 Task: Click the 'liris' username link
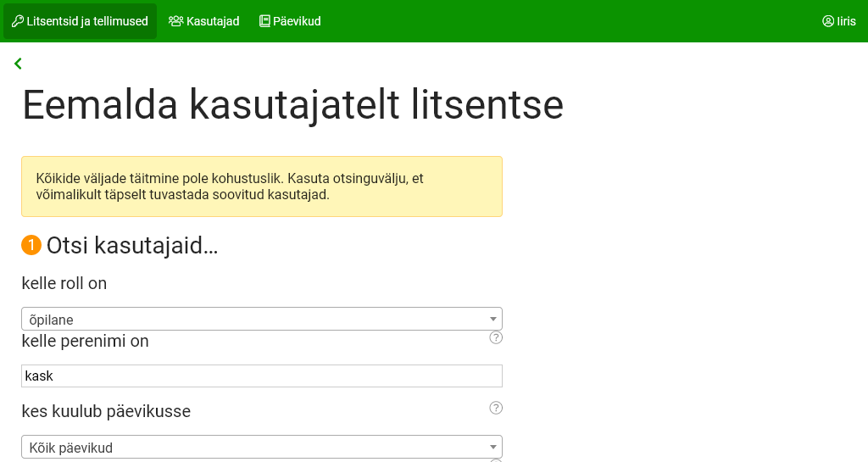tap(846, 21)
